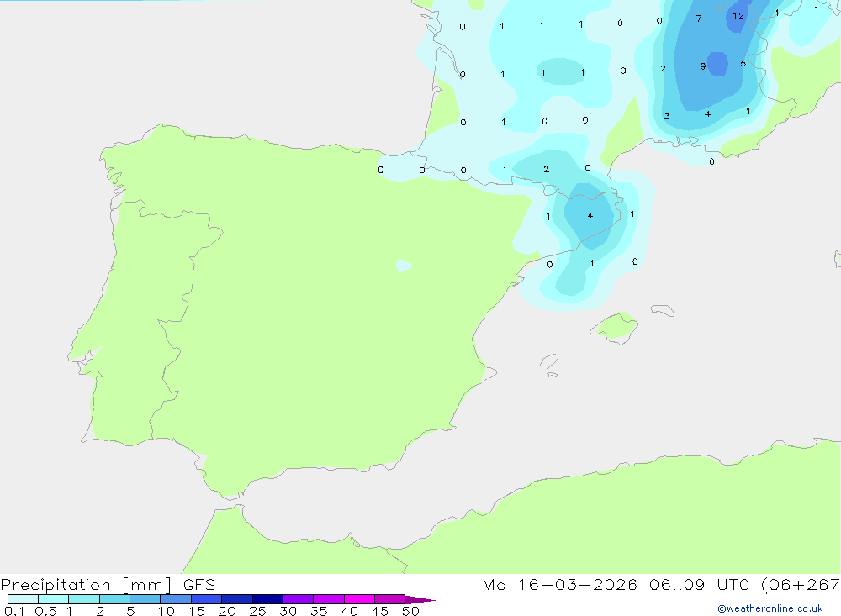Click the '30' legend scale label
The height and width of the screenshot is (616, 841).
coord(288,611)
